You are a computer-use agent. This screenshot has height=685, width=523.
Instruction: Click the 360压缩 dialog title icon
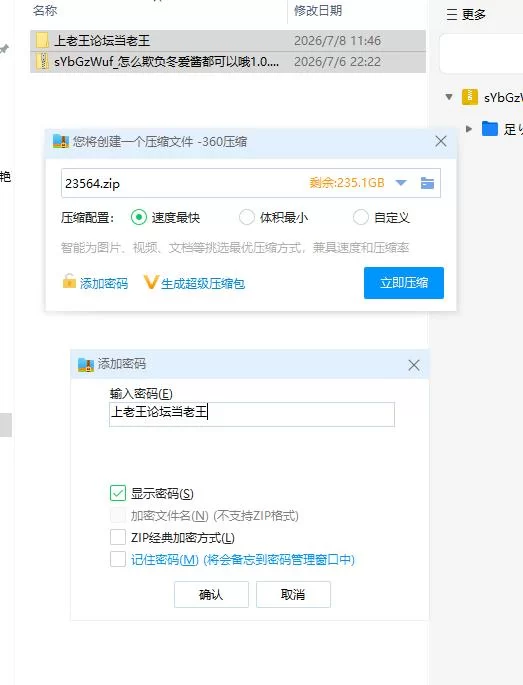click(x=61, y=141)
